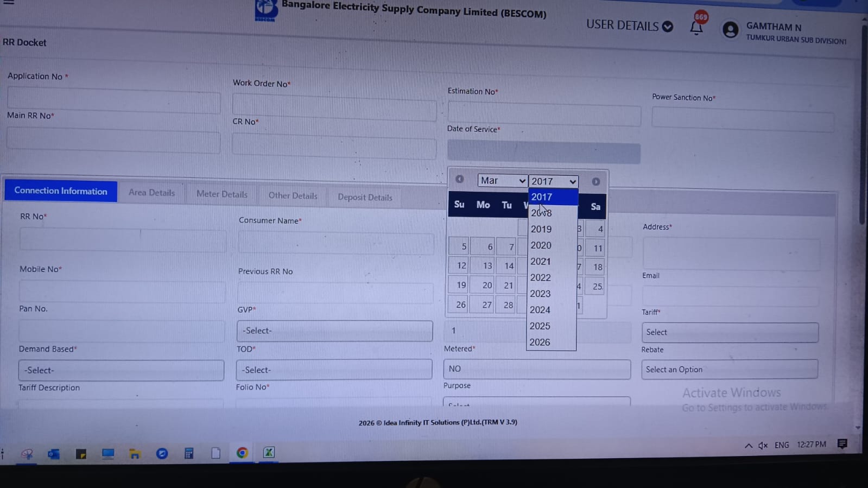This screenshot has width=868, height=488.
Task: Open the This PC taskbar icon
Action: coord(108,454)
